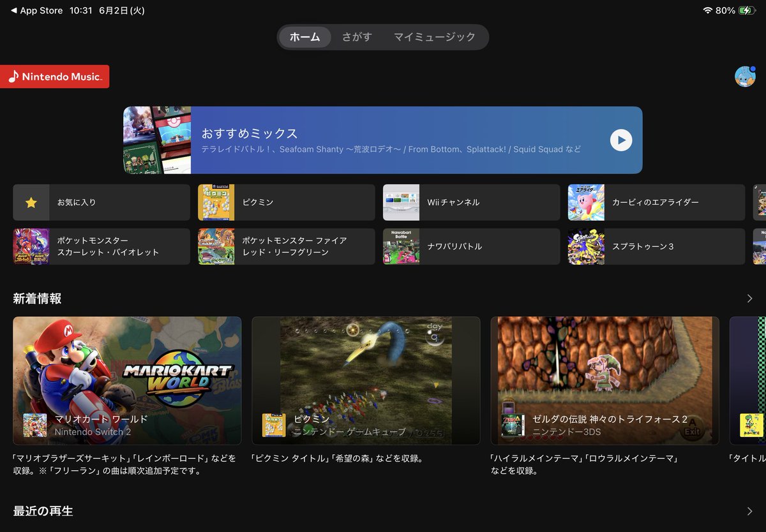Tap the Nintendo Music logo
766x532 pixels.
[x=54, y=77]
